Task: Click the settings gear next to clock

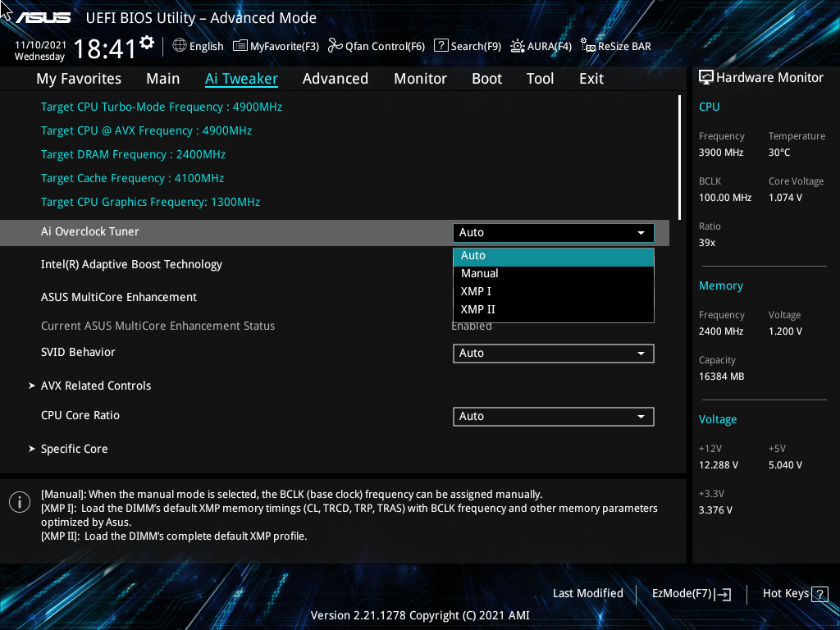Action: (147, 43)
